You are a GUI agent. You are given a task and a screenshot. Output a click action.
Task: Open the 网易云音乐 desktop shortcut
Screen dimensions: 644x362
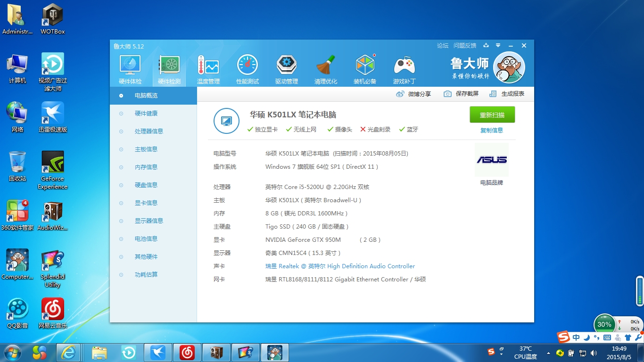tap(53, 313)
